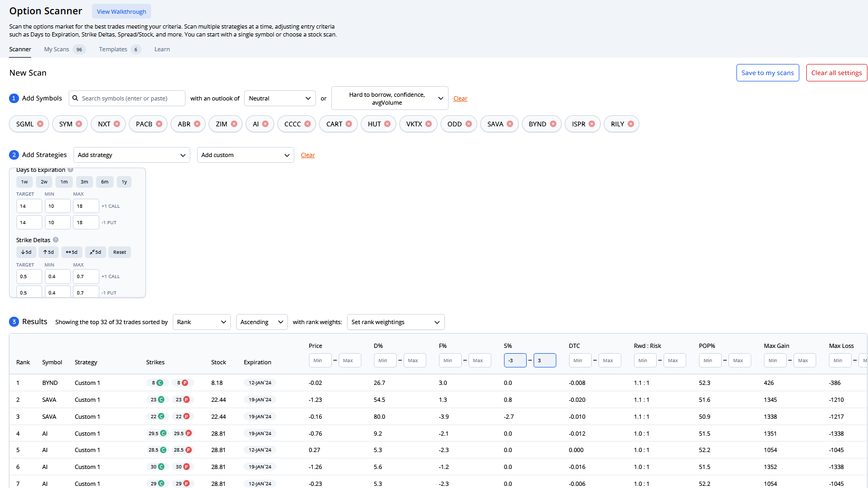The width and height of the screenshot is (868, 488).
Task: Remove the VKTX symbol chip
Action: point(428,124)
